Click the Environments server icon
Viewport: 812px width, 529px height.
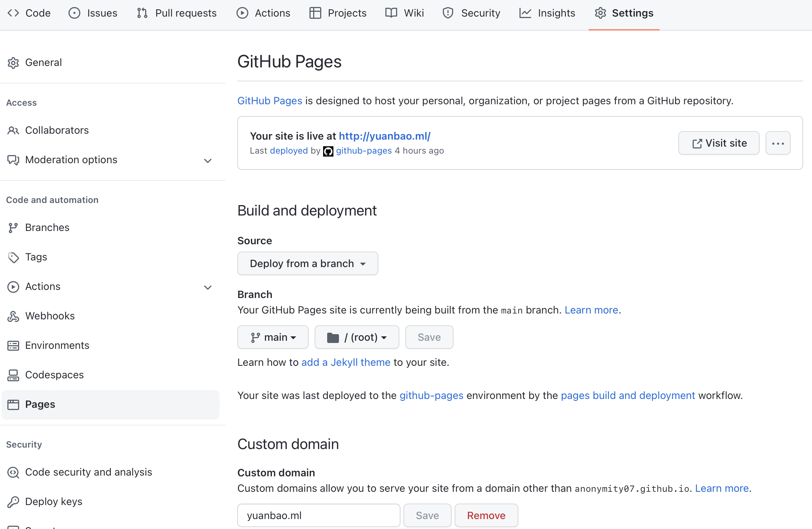13,346
